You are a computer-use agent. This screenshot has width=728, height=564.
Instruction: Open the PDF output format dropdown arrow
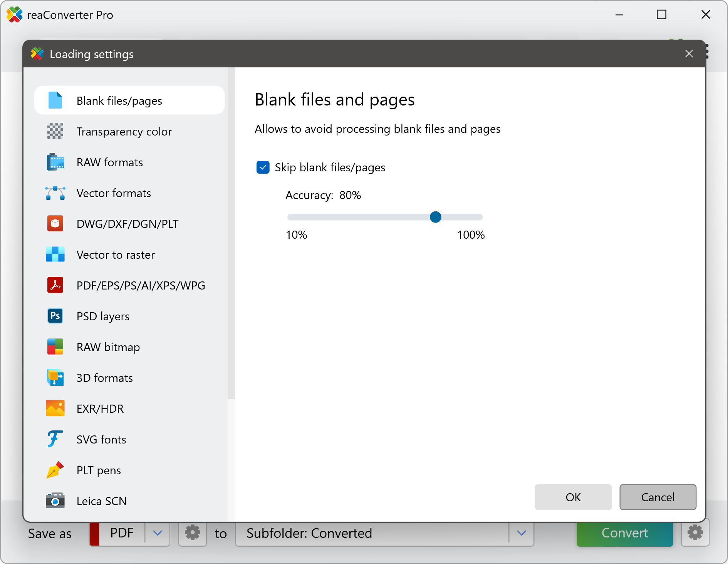158,533
